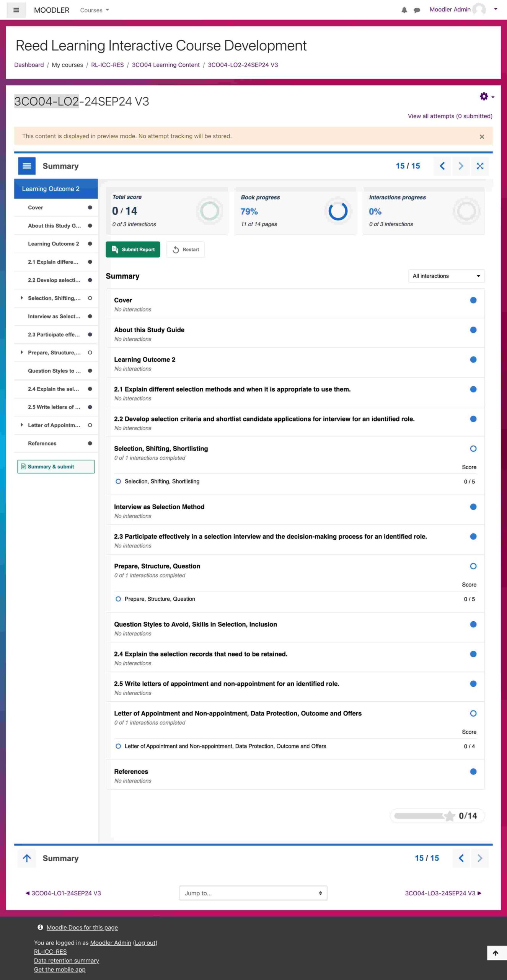Click the References summary row status dot
The width and height of the screenshot is (507, 980).
[x=473, y=772]
